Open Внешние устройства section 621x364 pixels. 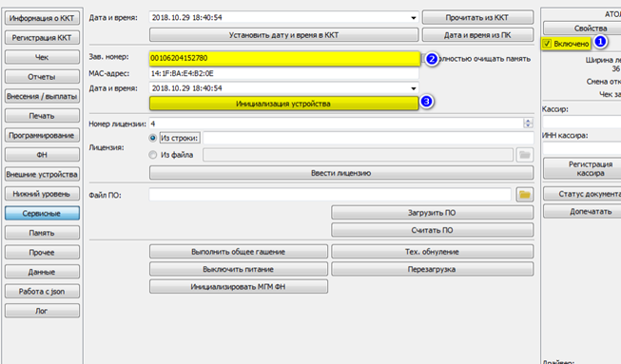coord(42,175)
